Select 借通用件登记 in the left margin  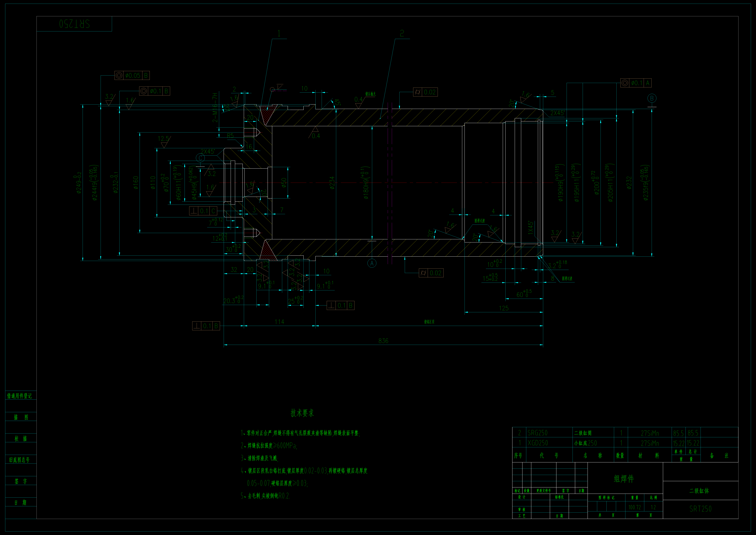pos(19,396)
